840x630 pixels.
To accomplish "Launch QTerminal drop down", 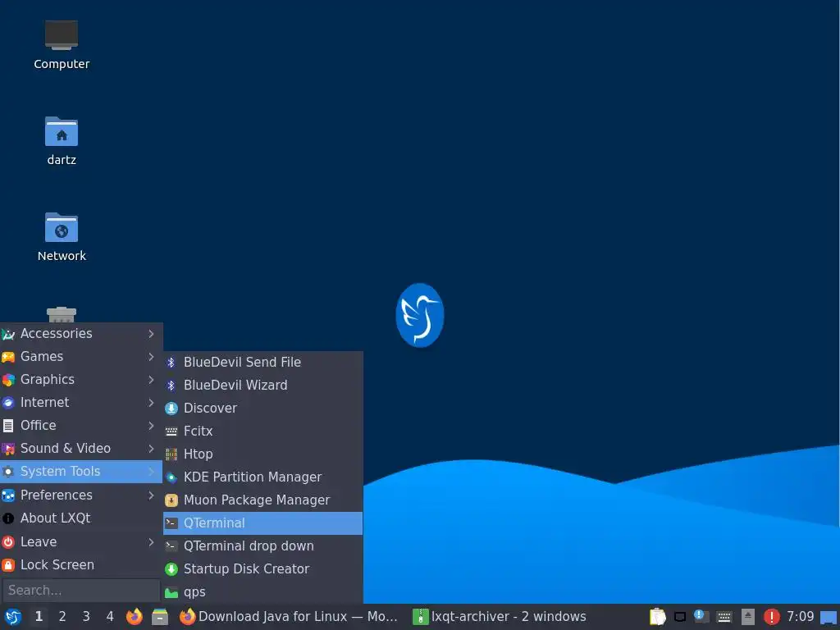I will 263,546.
